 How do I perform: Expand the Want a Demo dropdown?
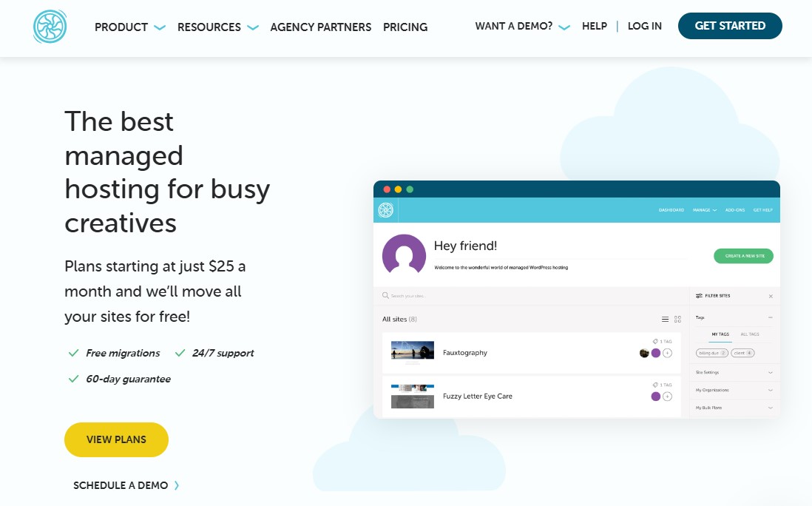coord(522,27)
